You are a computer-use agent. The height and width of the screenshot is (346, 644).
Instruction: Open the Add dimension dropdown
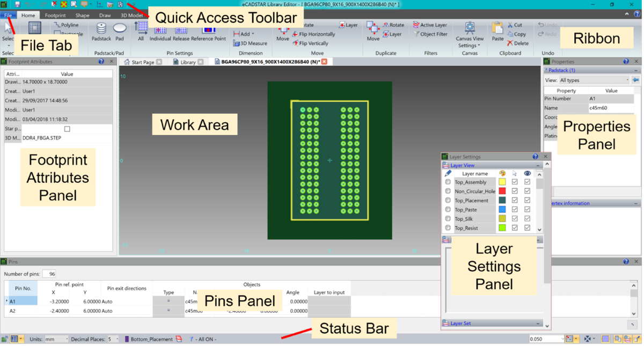pyautogui.click(x=244, y=34)
